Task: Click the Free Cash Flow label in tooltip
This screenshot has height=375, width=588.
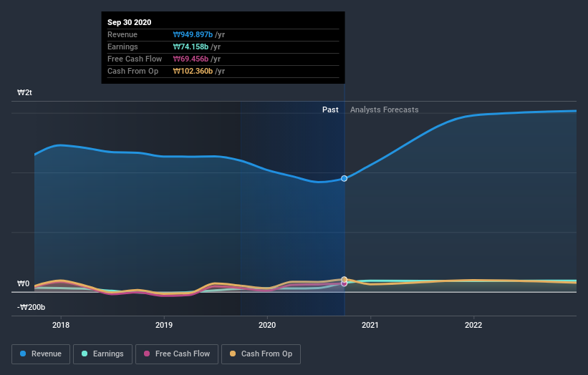Action: point(135,59)
